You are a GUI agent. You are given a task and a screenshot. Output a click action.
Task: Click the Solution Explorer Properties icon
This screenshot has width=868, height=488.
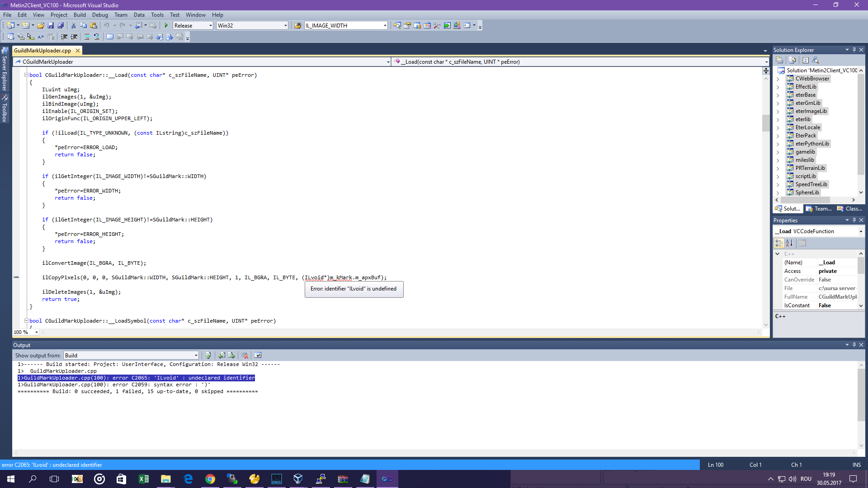point(780,60)
